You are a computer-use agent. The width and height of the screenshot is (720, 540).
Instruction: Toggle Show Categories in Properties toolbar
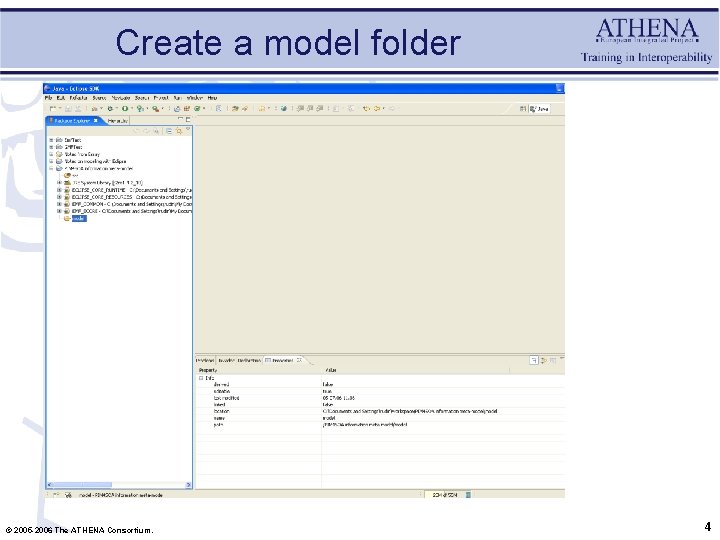click(534, 360)
